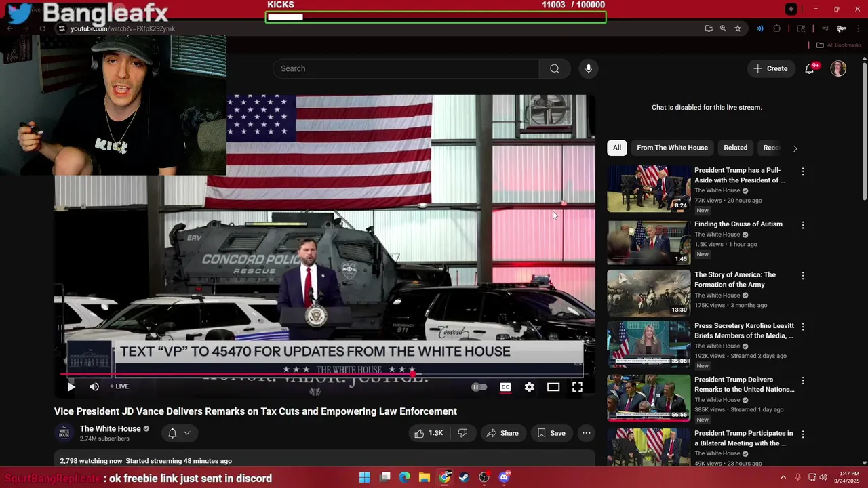Open the browser zoom magnifier icon
The image size is (868, 488).
(723, 28)
